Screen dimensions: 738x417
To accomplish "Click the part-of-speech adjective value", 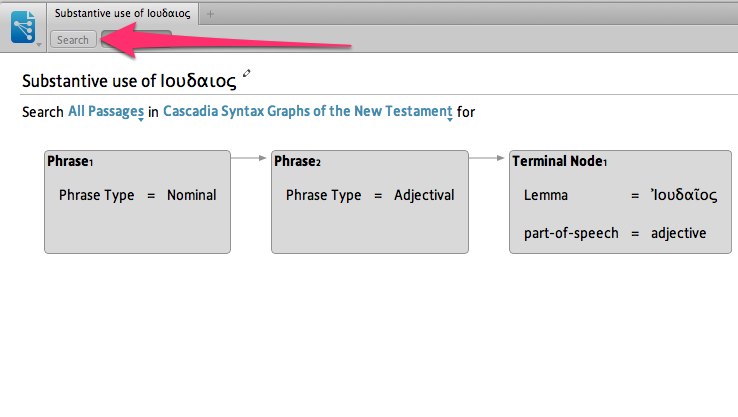I will click(678, 233).
